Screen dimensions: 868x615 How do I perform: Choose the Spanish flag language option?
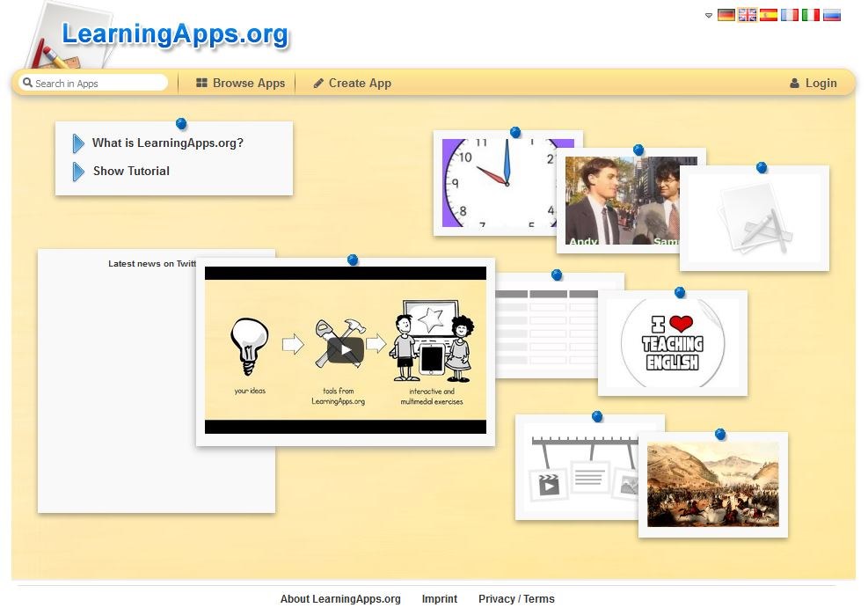[768, 15]
